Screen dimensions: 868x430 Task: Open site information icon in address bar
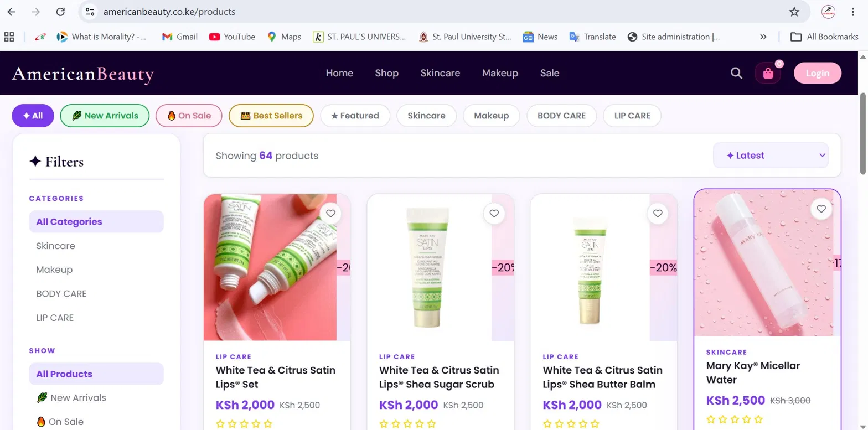click(91, 12)
